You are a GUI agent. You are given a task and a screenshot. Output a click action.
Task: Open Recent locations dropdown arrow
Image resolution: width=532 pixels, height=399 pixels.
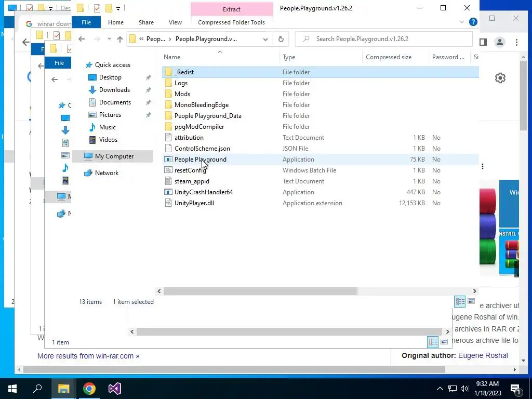click(109, 39)
